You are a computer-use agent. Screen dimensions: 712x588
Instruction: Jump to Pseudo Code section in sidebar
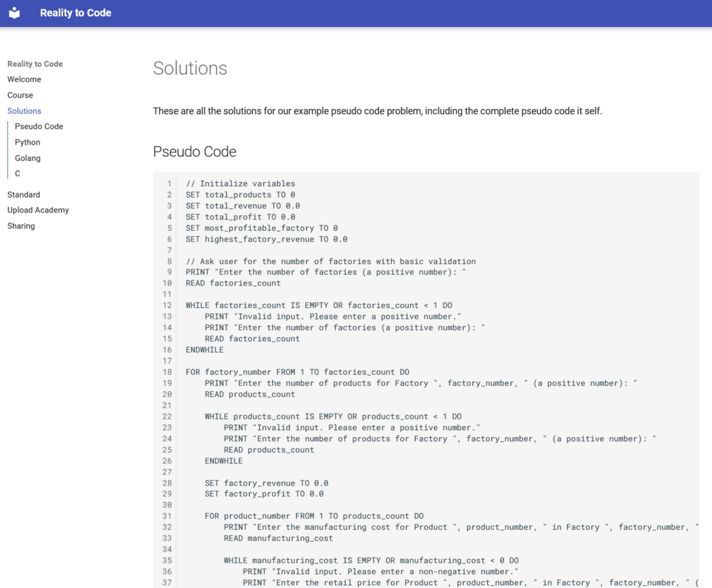tap(39, 127)
